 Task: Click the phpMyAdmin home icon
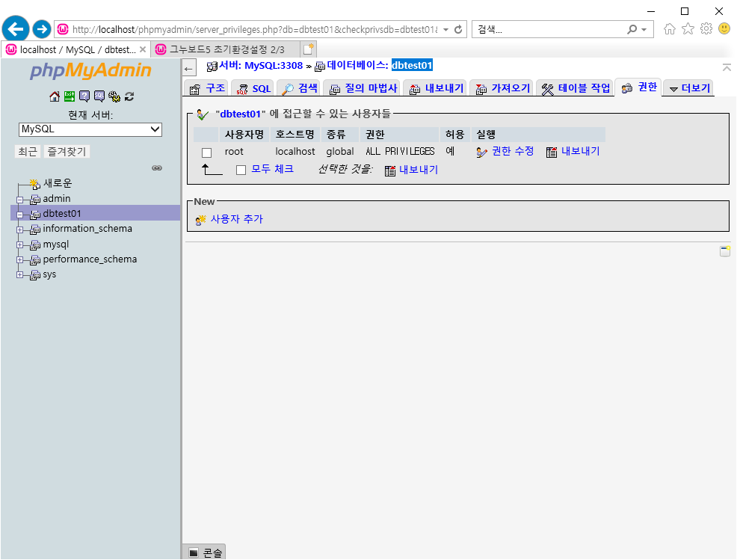pyautogui.click(x=55, y=96)
